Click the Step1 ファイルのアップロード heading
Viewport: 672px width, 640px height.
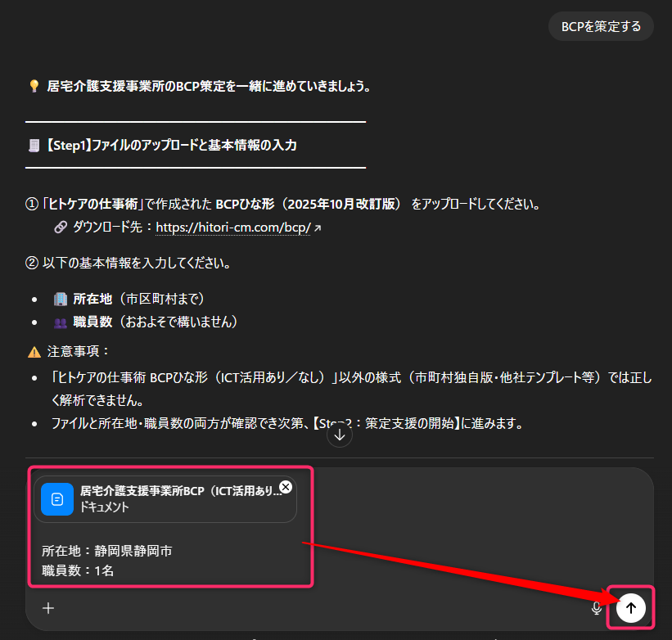point(171,145)
